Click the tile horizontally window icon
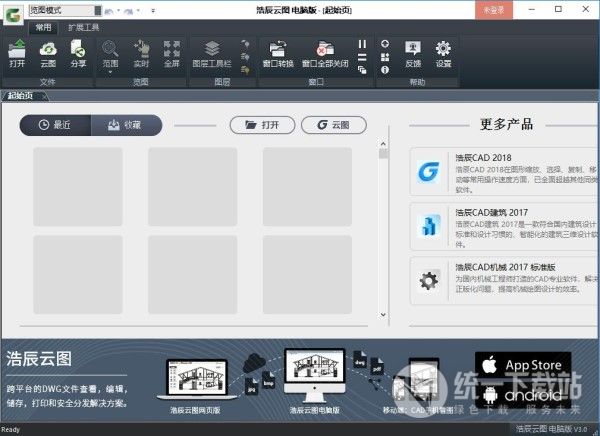The image size is (600, 436). click(362, 57)
